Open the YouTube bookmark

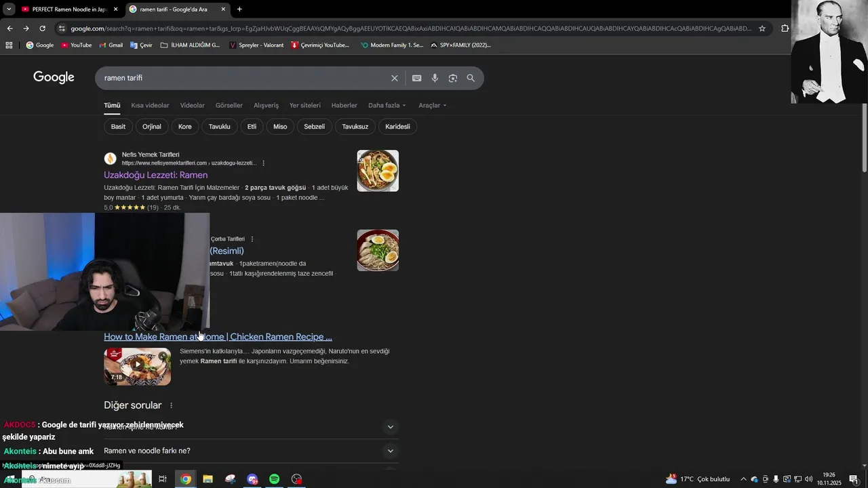[76, 45]
